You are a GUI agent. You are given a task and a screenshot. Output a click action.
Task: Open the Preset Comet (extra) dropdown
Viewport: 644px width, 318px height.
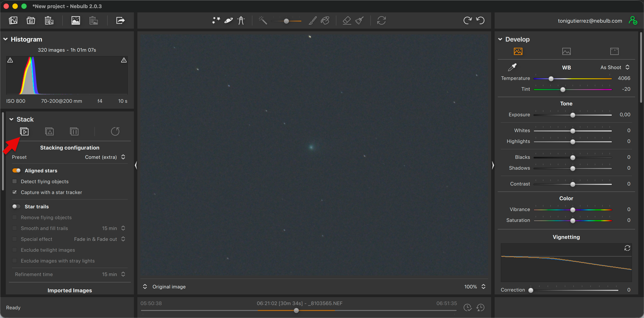pyautogui.click(x=105, y=157)
